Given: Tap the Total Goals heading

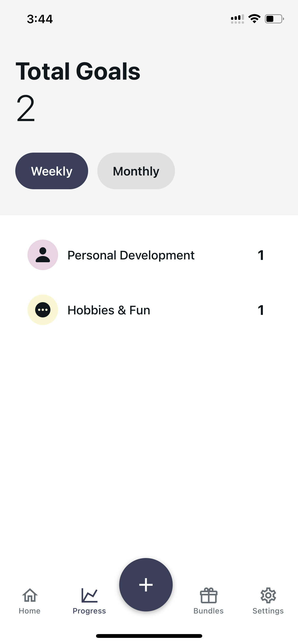Looking at the screenshot, I should (78, 71).
